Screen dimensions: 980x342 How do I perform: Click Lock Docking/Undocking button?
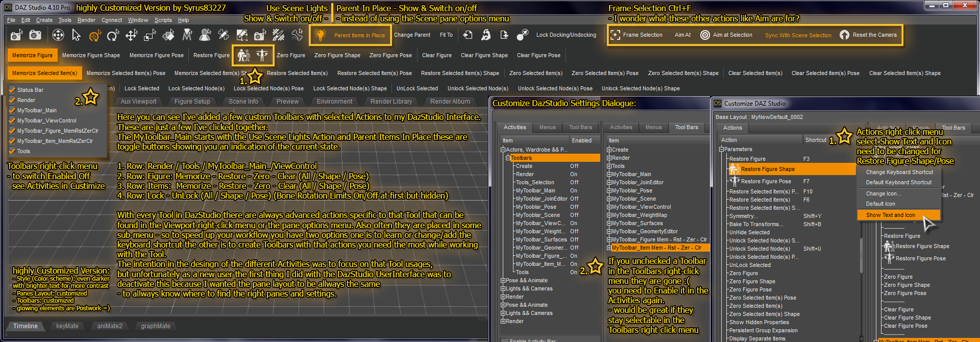(x=566, y=35)
